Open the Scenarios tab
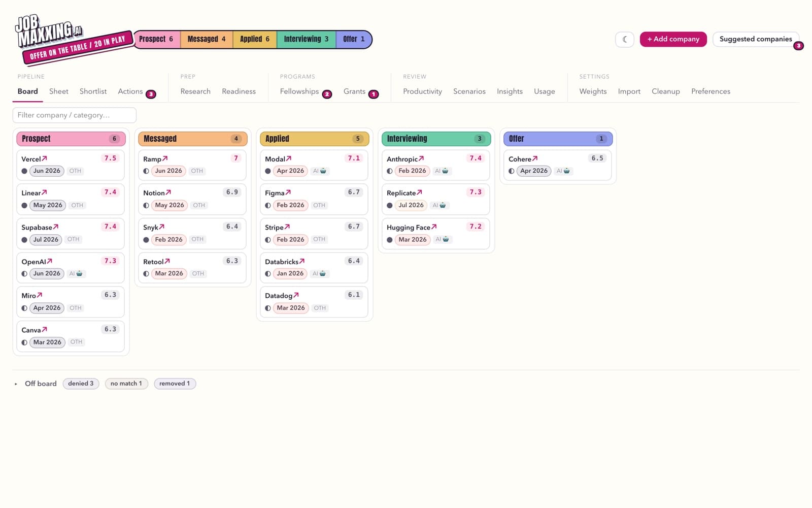The width and height of the screenshot is (812, 508). coord(469,91)
